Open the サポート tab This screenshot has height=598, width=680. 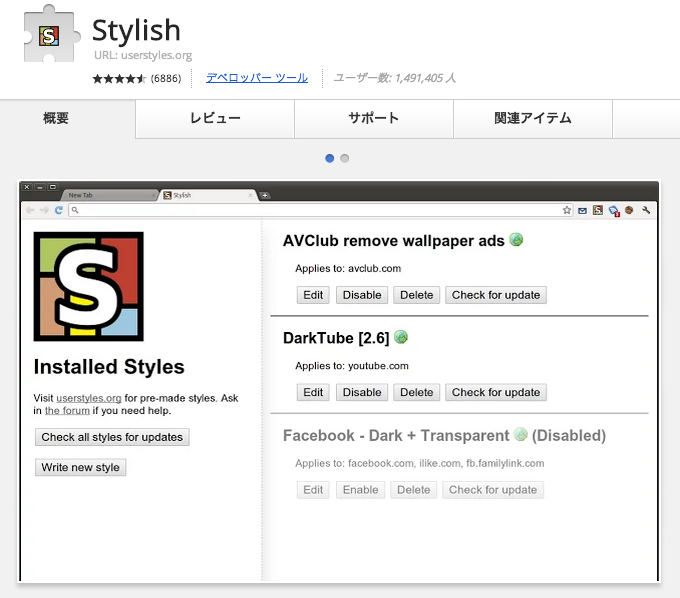pos(374,118)
